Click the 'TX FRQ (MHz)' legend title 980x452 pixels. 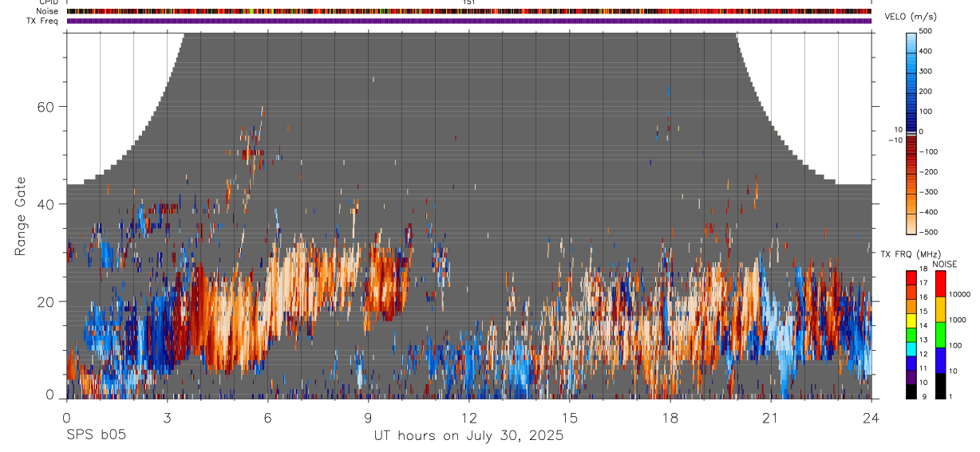[911, 254]
